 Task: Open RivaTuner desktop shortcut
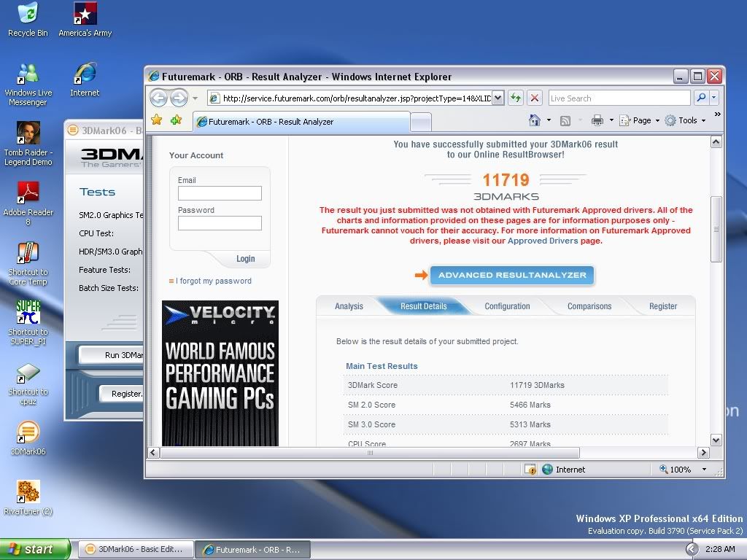28,492
